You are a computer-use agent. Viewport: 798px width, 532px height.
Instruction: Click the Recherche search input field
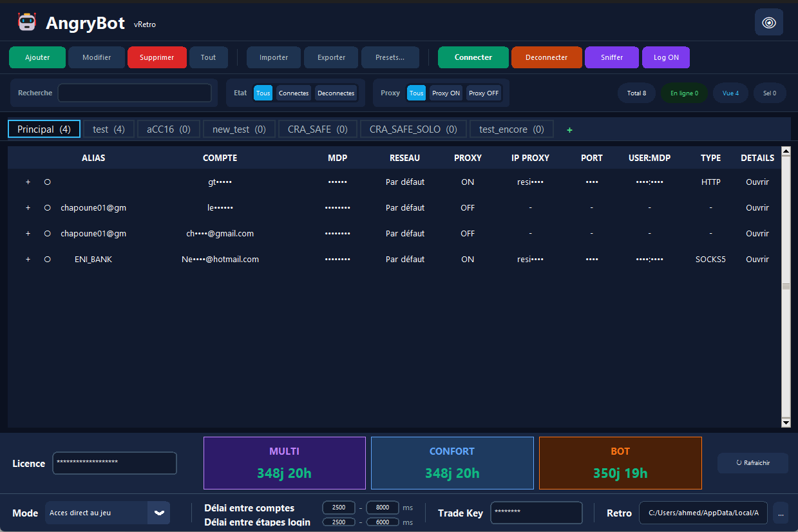point(135,93)
